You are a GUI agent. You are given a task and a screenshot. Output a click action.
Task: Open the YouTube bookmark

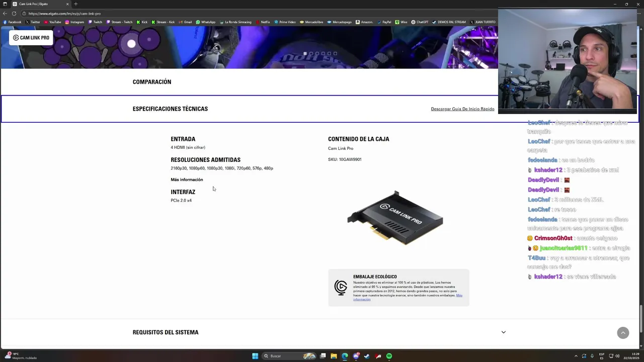tap(52, 22)
